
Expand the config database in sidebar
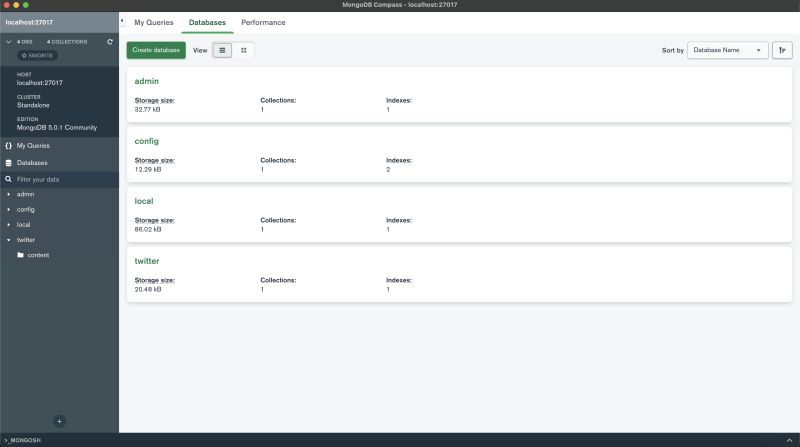[8, 209]
